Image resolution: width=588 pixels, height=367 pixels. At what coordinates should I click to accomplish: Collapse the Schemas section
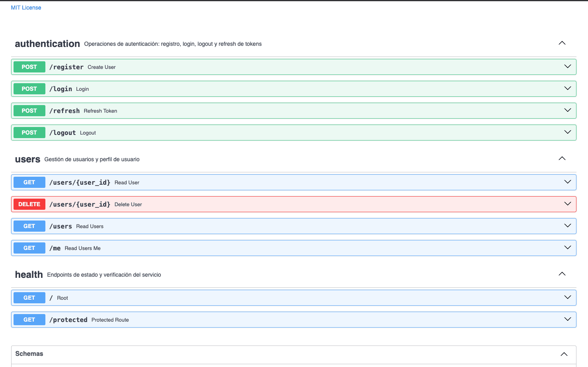click(564, 353)
